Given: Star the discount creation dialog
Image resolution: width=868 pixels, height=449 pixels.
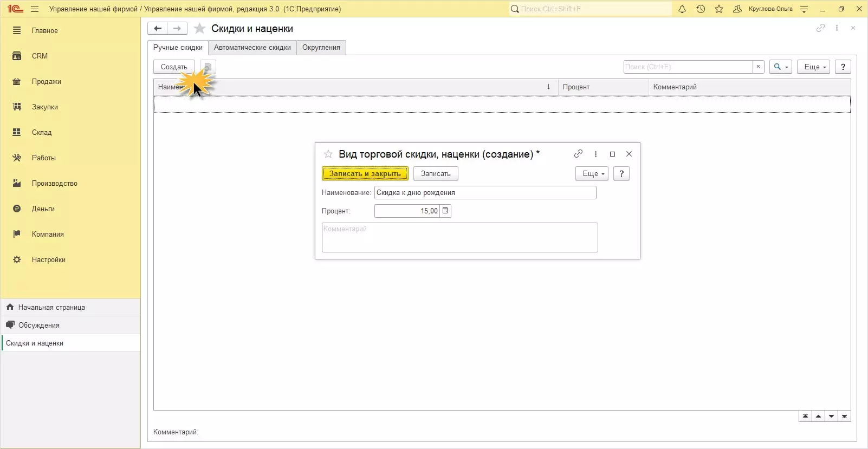Looking at the screenshot, I should [x=328, y=154].
